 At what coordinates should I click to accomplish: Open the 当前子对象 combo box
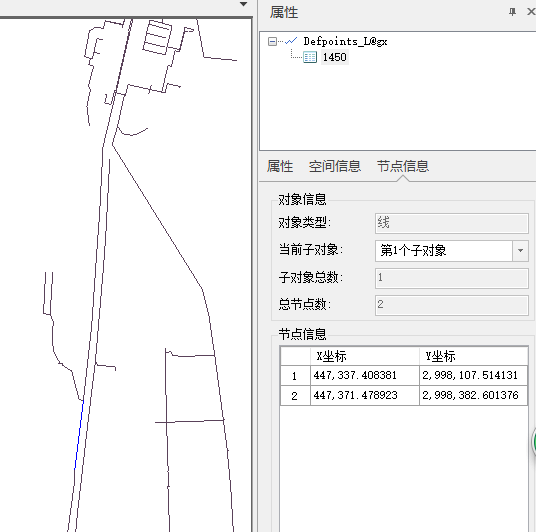pyautogui.click(x=451, y=251)
